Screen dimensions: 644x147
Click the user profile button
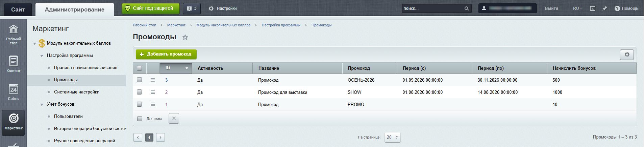coord(507,8)
